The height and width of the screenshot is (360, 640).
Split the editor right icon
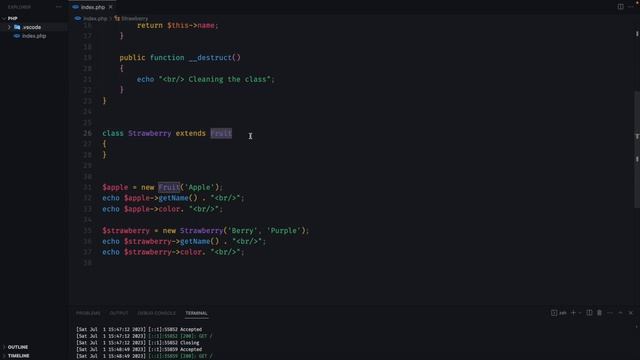click(x=620, y=7)
